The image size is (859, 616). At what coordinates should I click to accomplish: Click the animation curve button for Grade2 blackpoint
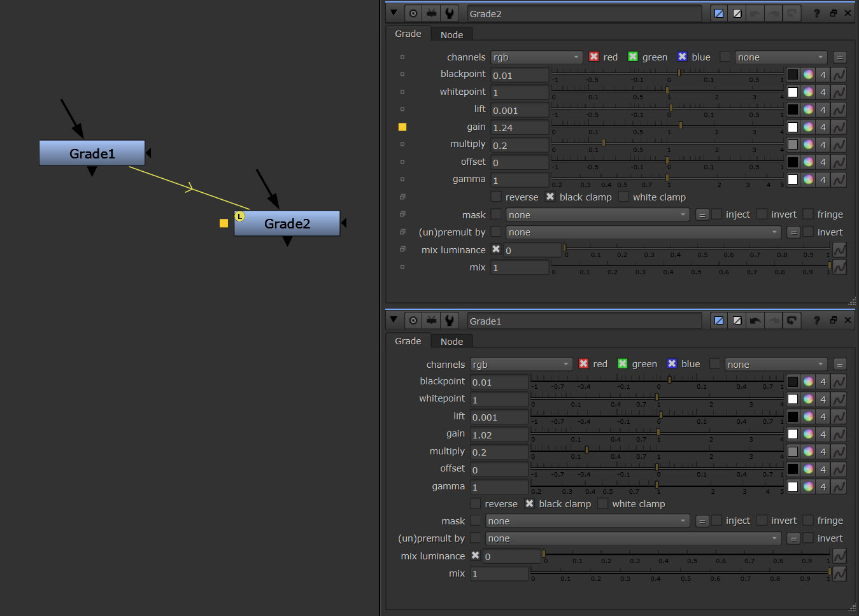coord(839,75)
